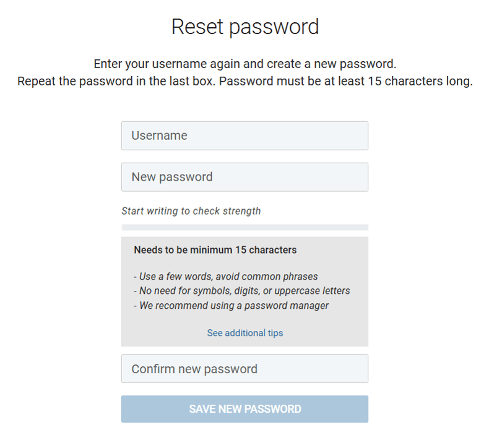The width and height of the screenshot is (502, 448).
Task: Focus the New password input field
Action: pos(245,177)
